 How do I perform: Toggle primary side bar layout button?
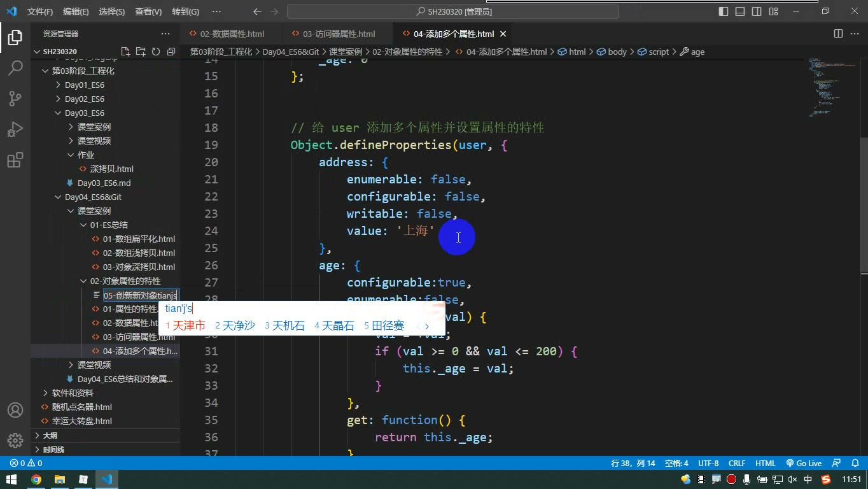[x=724, y=11]
